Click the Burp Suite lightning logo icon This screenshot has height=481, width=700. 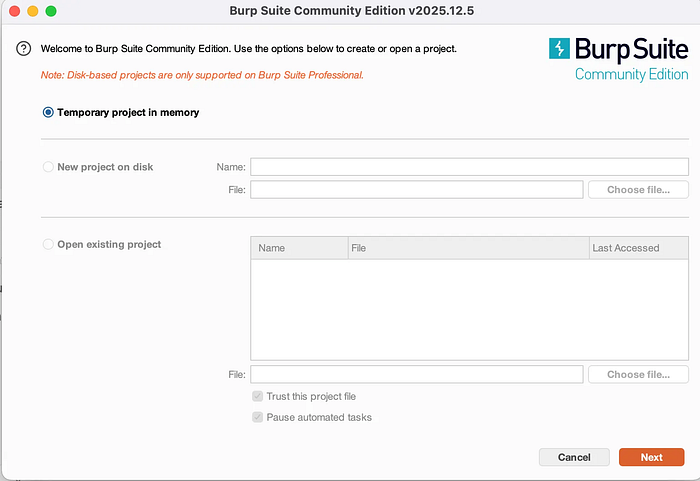click(x=559, y=48)
